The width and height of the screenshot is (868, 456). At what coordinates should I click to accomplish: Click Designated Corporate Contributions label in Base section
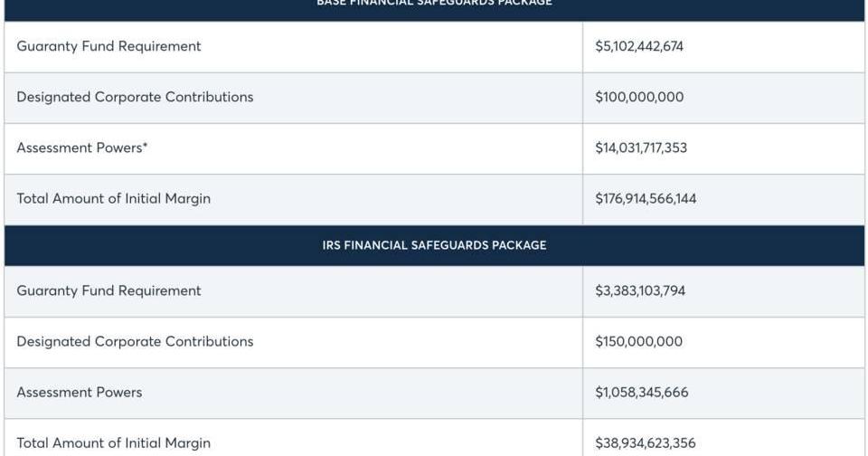(135, 97)
